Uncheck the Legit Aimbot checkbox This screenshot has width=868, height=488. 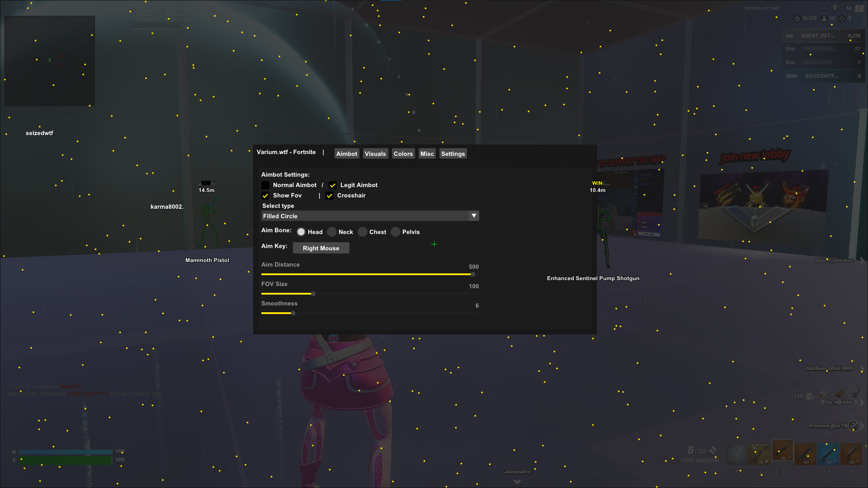pyautogui.click(x=333, y=185)
